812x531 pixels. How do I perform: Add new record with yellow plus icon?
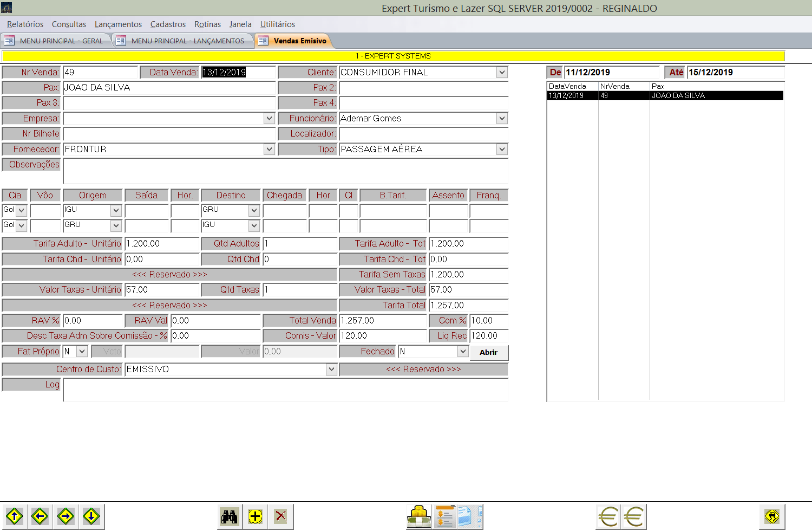pos(255,516)
